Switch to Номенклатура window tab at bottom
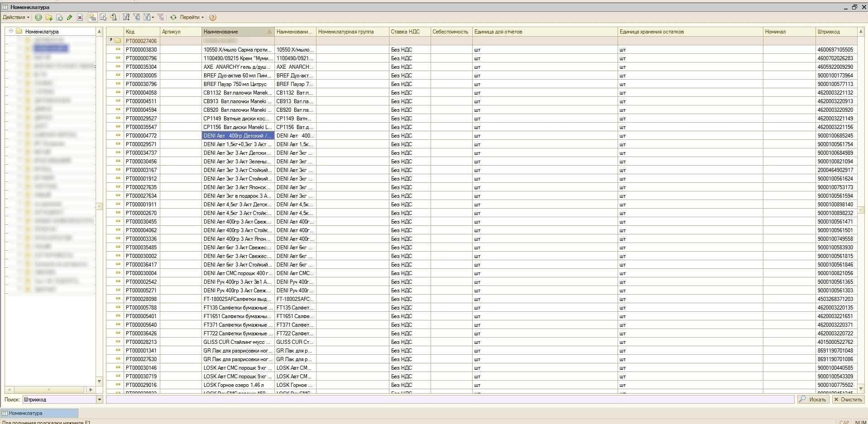 39,413
